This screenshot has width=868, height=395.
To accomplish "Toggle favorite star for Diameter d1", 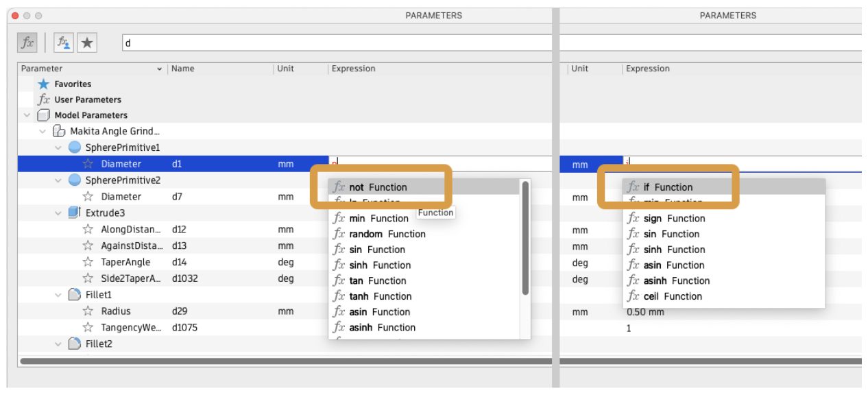I will coord(88,164).
